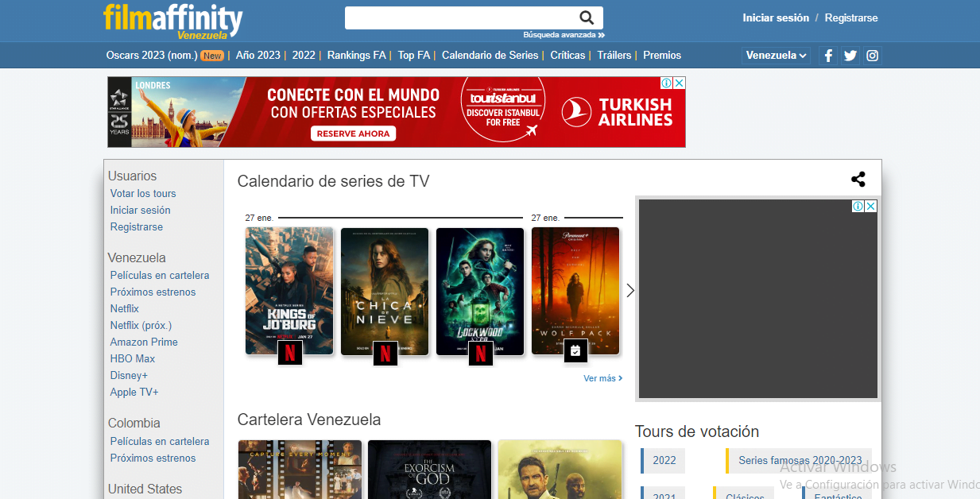
Task: Open the Twitter social icon
Action: tap(850, 56)
